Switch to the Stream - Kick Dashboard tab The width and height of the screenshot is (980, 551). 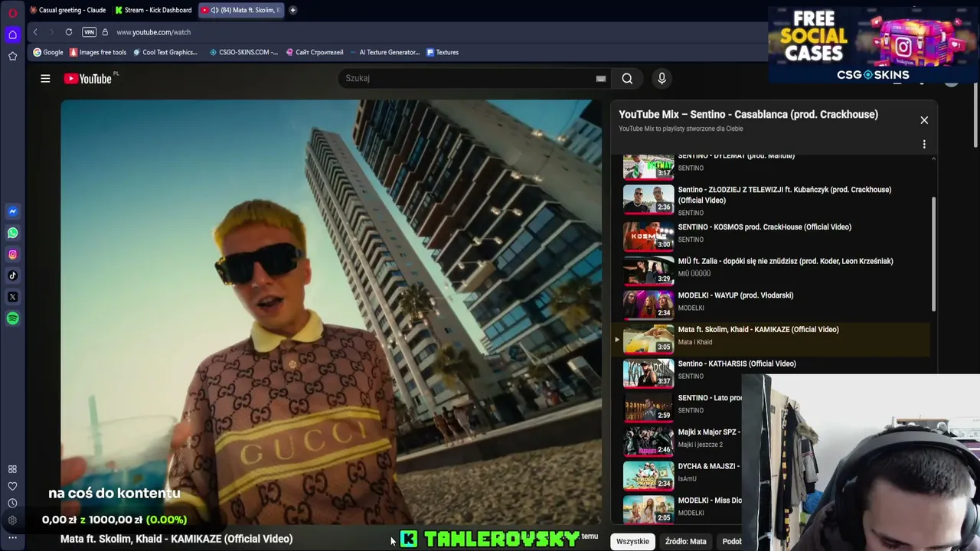(x=153, y=10)
